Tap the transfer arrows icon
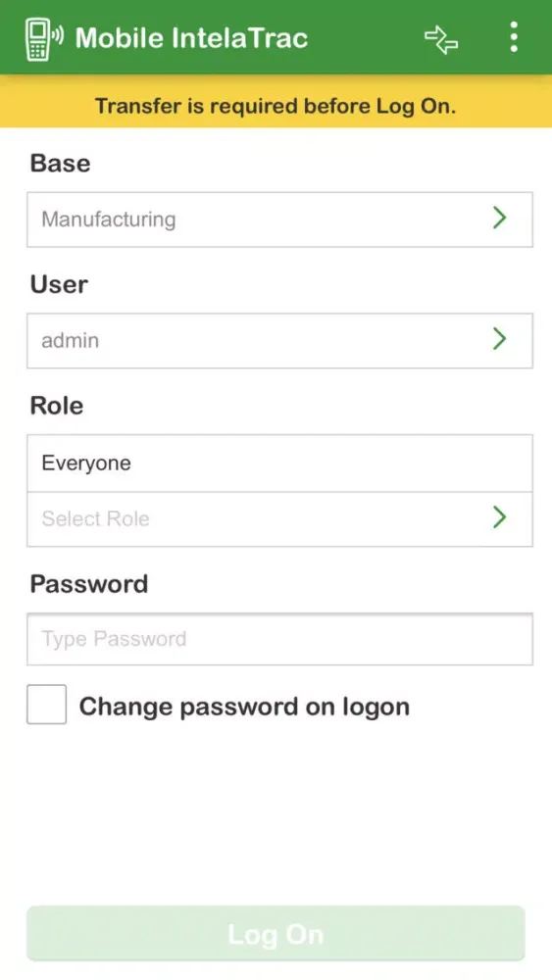The width and height of the screenshot is (552, 980). [x=441, y=39]
